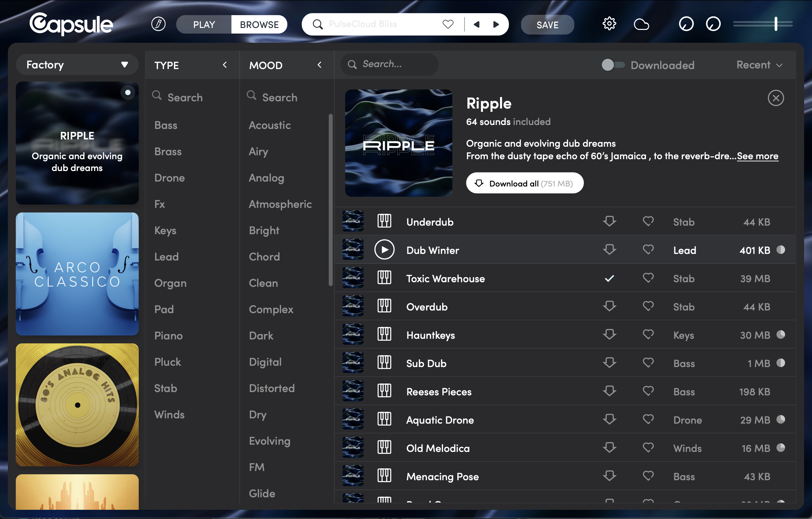
Task: Select the Atmospheric mood filter
Action: pyautogui.click(x=280, y=204)
